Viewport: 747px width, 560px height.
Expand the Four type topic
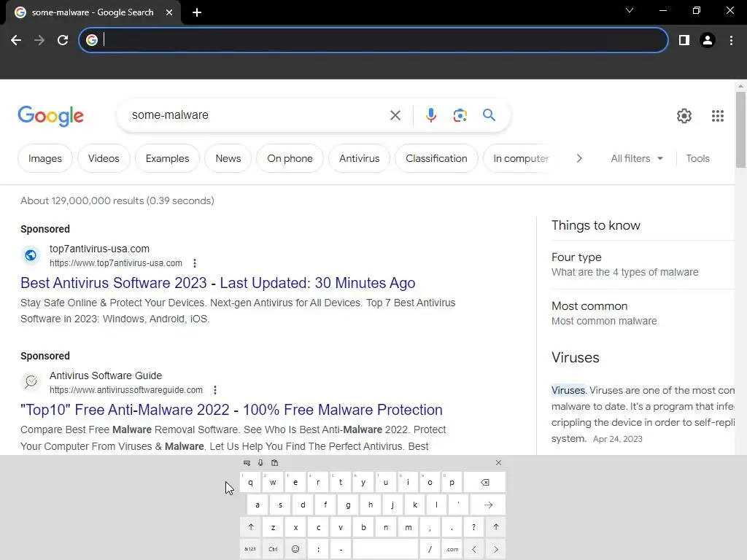(643, 264)
